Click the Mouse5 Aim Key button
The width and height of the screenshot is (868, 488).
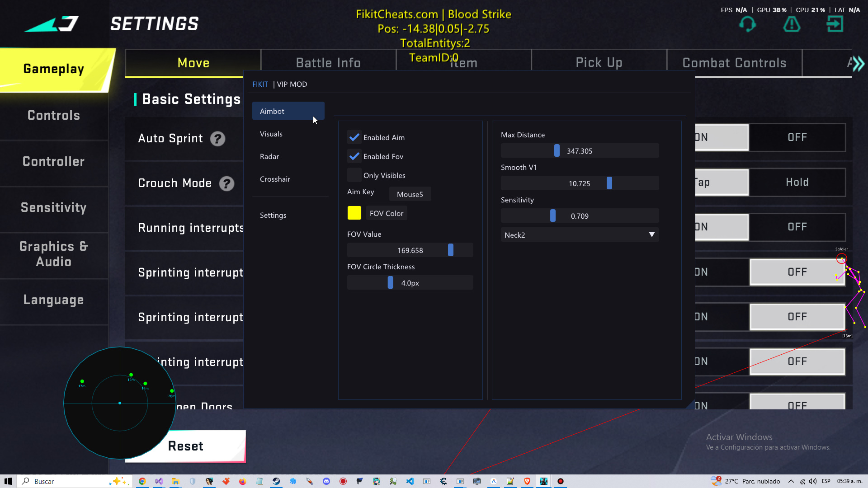pyautogui.click(x=410, y=194)
